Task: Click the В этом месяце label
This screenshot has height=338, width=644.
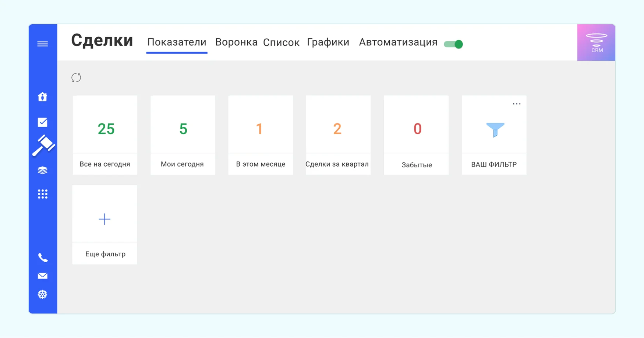Action: coord(261,164)
